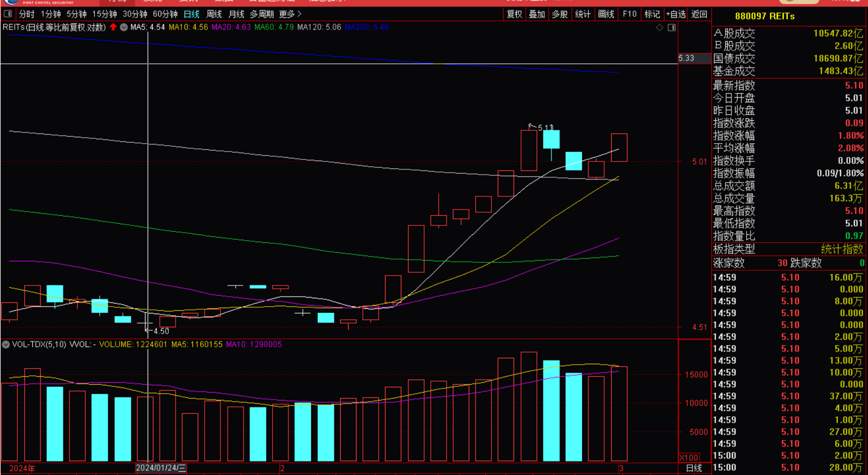Click the 复权 button
Image resolution: width=868 pixels, height=475 pixels.
click(515, 14)
